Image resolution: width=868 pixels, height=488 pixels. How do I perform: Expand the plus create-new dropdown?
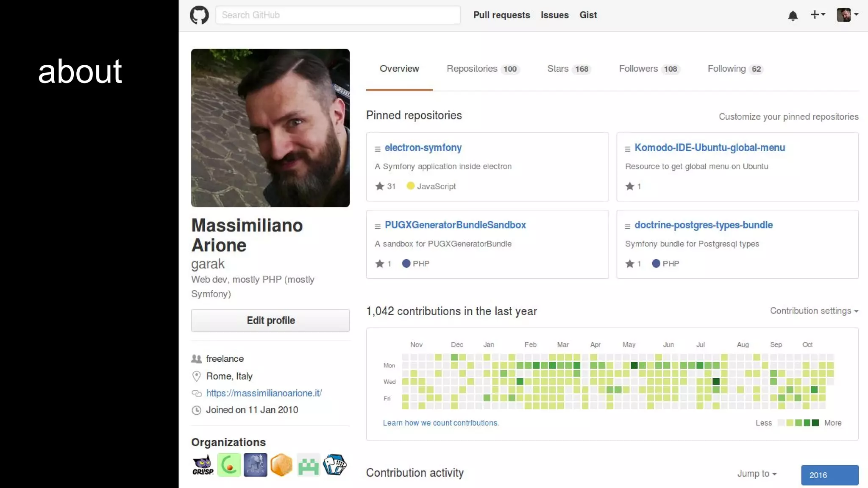[818, 15]
